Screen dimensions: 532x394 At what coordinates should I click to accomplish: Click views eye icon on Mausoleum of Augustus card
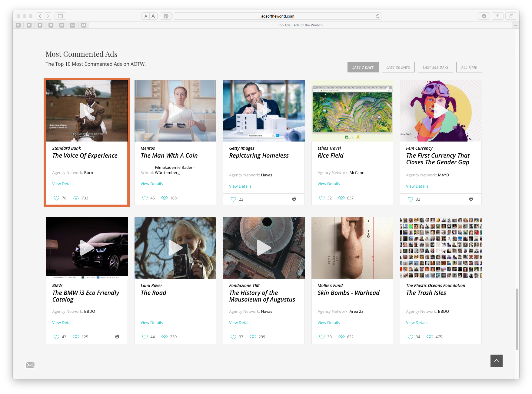coord(253,337)
